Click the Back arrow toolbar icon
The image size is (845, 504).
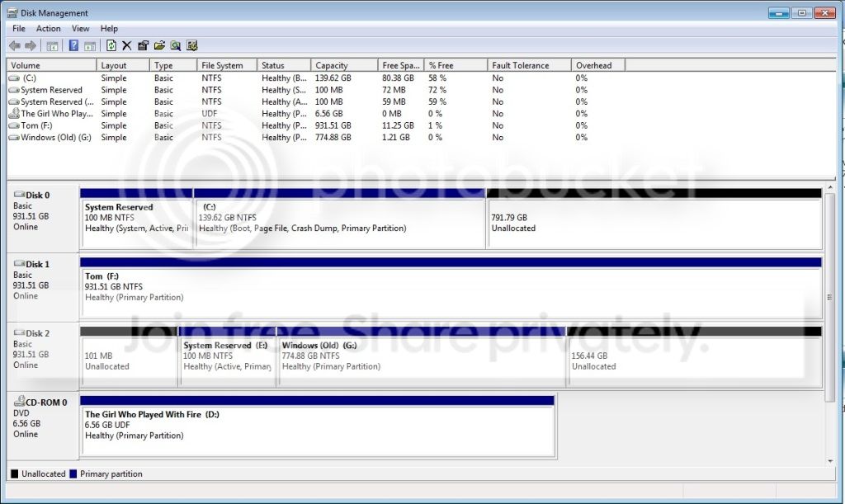click(15, 45)
